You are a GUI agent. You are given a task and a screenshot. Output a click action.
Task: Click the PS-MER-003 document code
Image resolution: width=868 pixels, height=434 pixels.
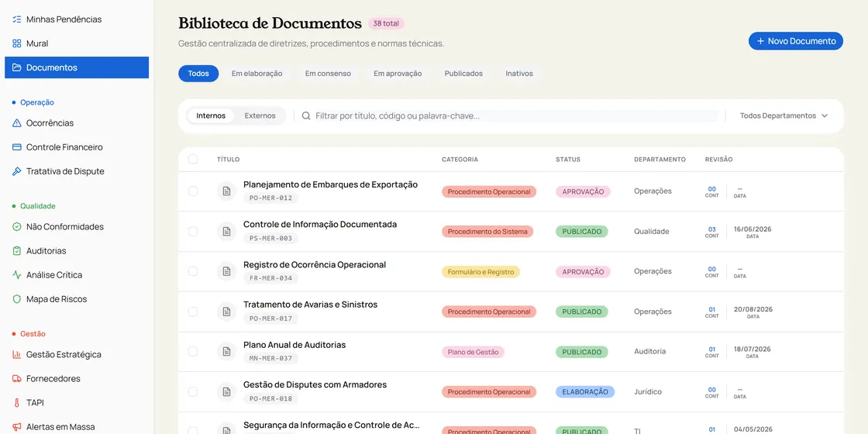pyautogui.click(x=270, y=238)
